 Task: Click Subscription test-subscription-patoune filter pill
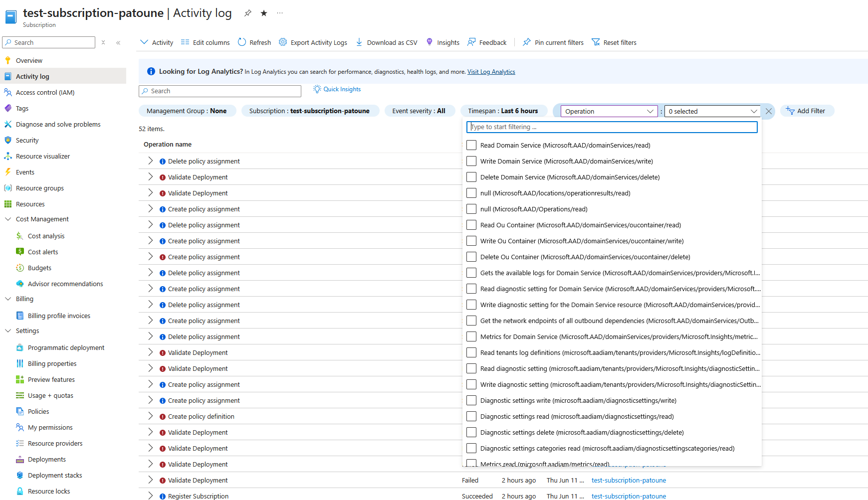309,111
